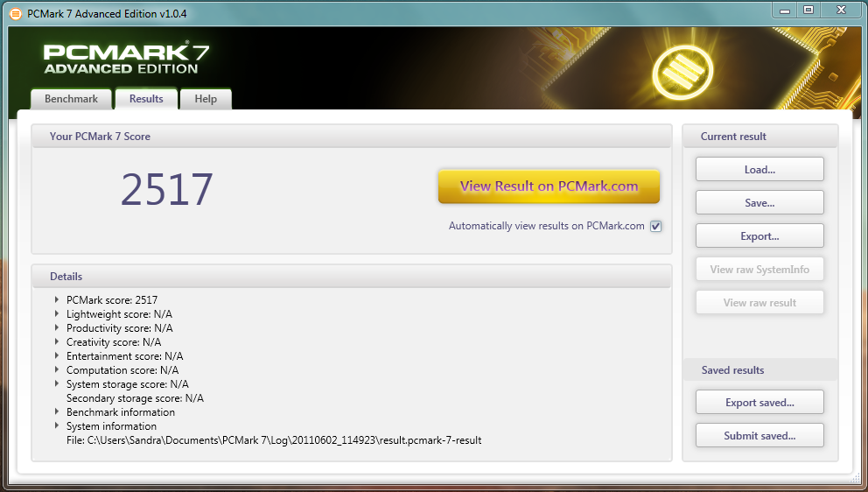The image size is (868, 492).
Task: Click the large 2517 score value
Action: (166, 189)
